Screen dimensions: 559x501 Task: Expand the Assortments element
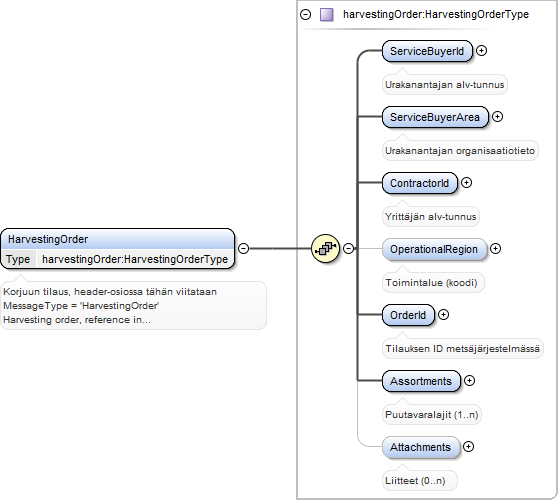tap(469, 380)
